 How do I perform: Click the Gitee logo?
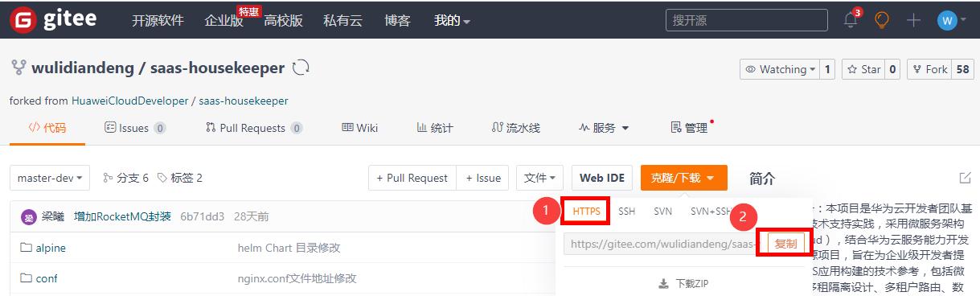pyautogui.click(x=54, y=20)
